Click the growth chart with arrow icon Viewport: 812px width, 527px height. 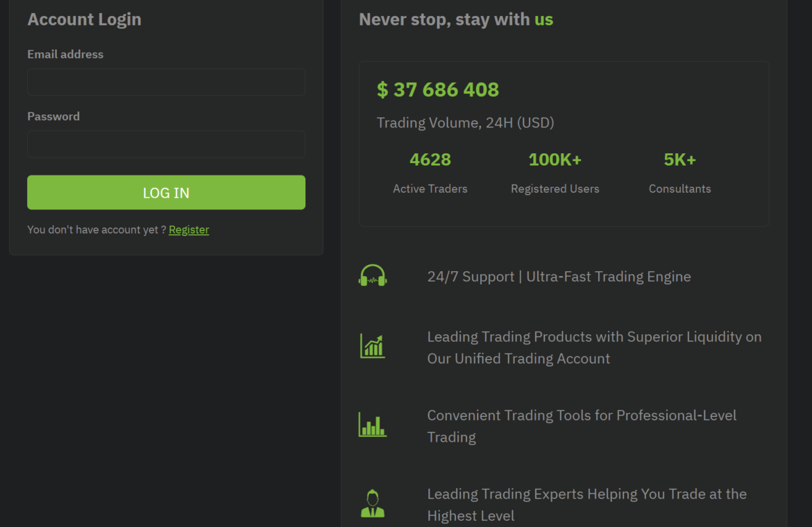coord(373,346)
